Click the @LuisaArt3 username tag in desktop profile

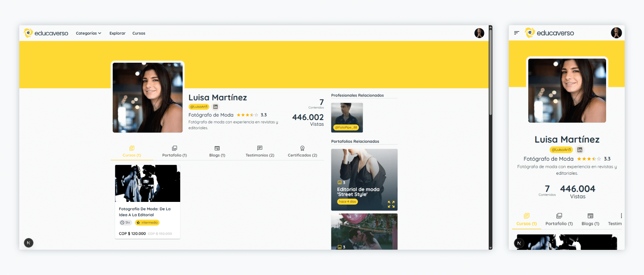[x=199, y=107]
